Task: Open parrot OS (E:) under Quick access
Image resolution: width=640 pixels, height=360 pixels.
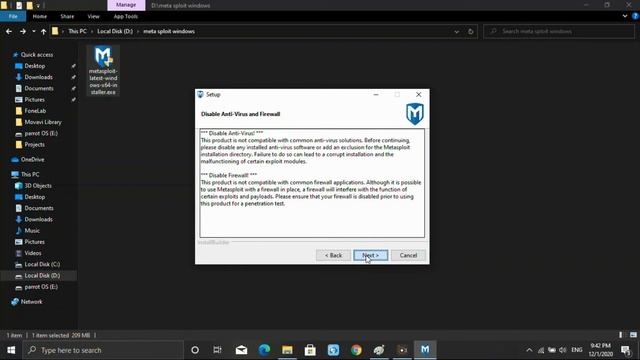Action: point(41,133)
